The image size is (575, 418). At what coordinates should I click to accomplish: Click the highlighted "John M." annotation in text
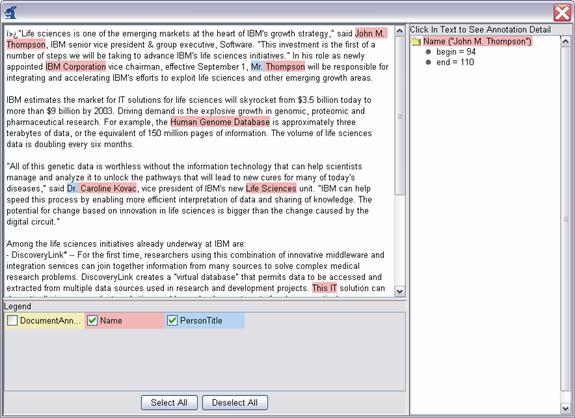tap(370, 33)
